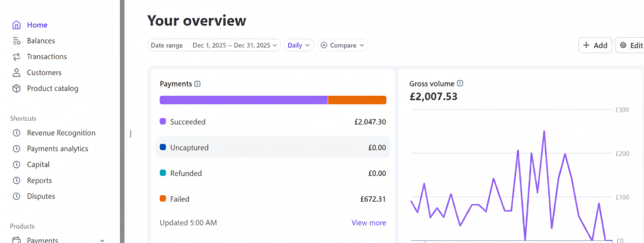The image size is (644, 243).
Task: Click the Updated 5:00 AM text
Action: (188, 223)
